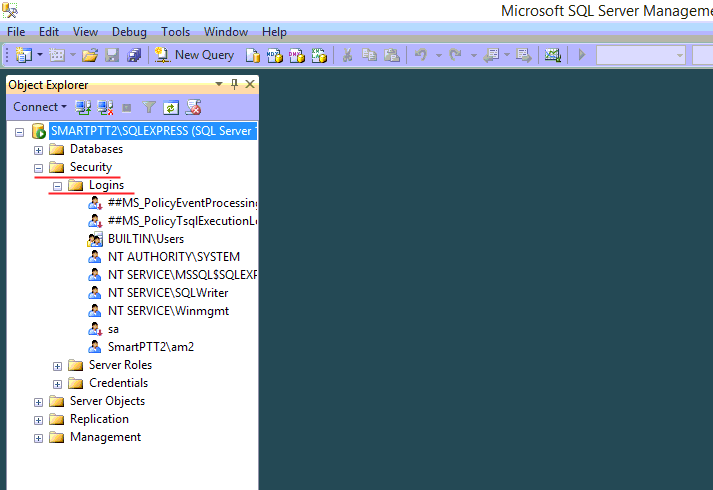Click the New Project toolbar icon
The height and width of the screenshot is (490, 713).
click(24, 55)
